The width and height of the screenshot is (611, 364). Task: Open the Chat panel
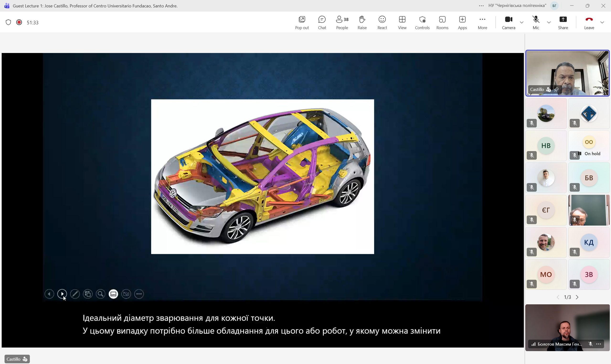coord(322,22)
